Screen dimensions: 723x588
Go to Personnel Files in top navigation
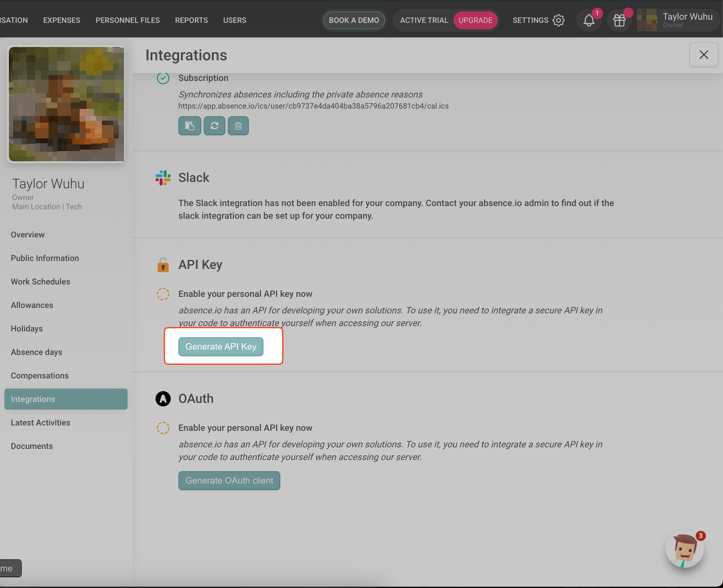click(x=127, y=20)
